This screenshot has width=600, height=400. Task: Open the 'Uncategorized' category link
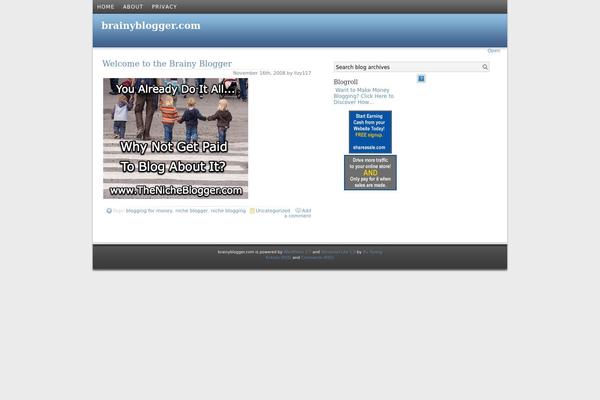(x=273, y=211)
